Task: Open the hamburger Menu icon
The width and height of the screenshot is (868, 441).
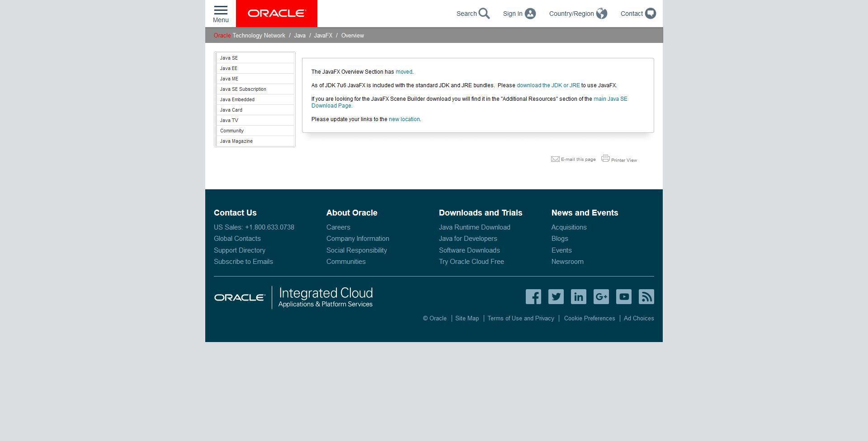Action: tap(221, 10)
